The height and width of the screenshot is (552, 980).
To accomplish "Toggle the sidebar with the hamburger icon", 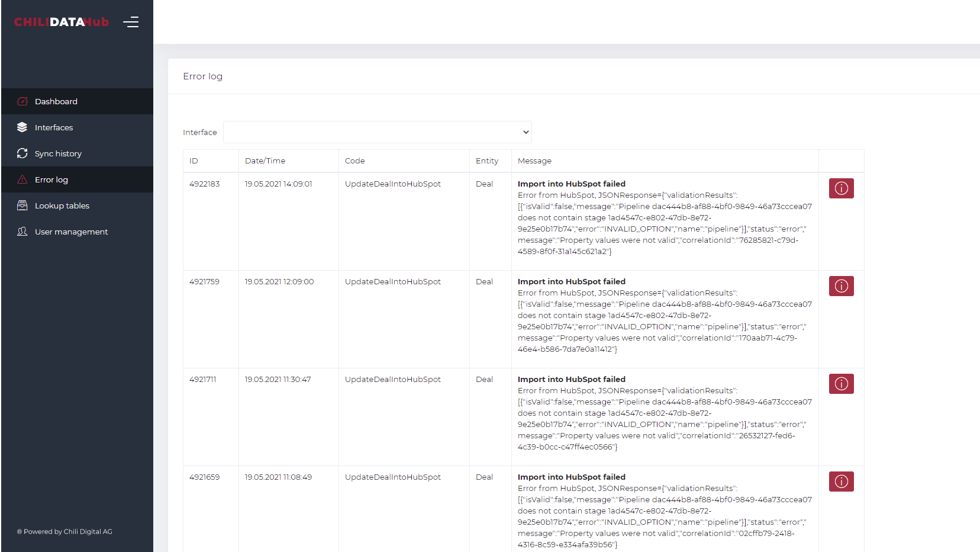I will (131, 22).
